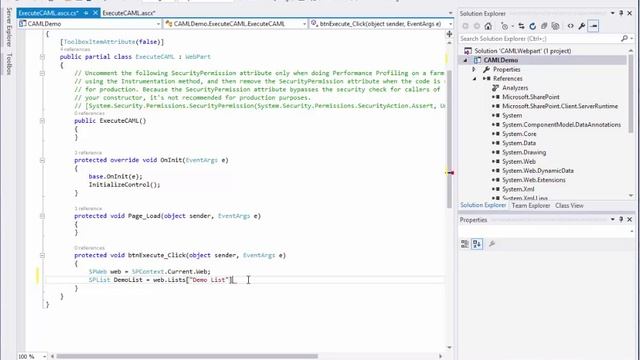Click Sync with Active Document icon
The width and height of the screenshot is (640, 360).
pos(521,26)
